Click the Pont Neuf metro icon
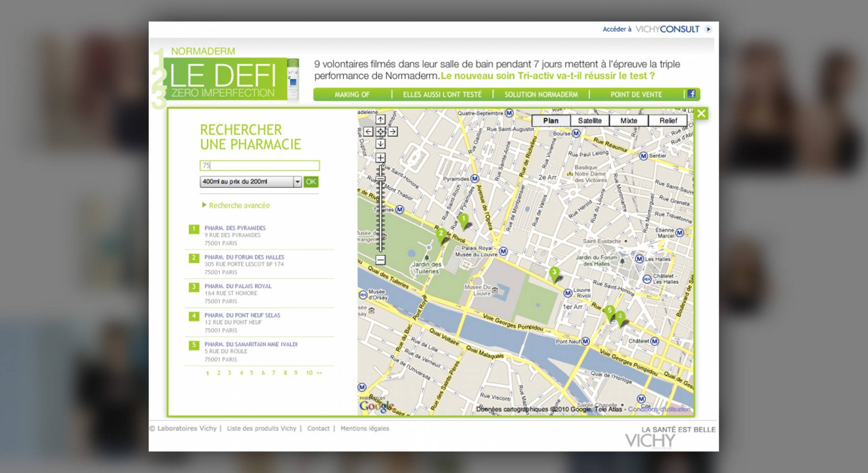Viewport: 868px width, 473px height. pyautogui.click(x=586, y=341)
